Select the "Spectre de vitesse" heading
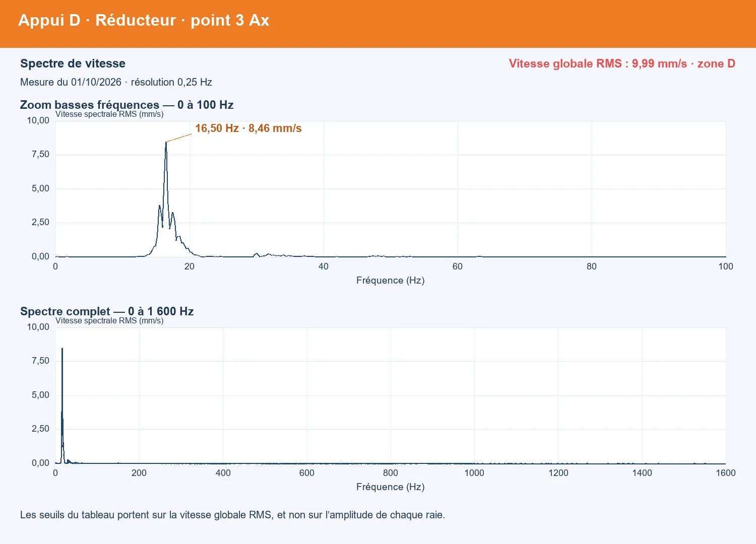 [73, 63]
